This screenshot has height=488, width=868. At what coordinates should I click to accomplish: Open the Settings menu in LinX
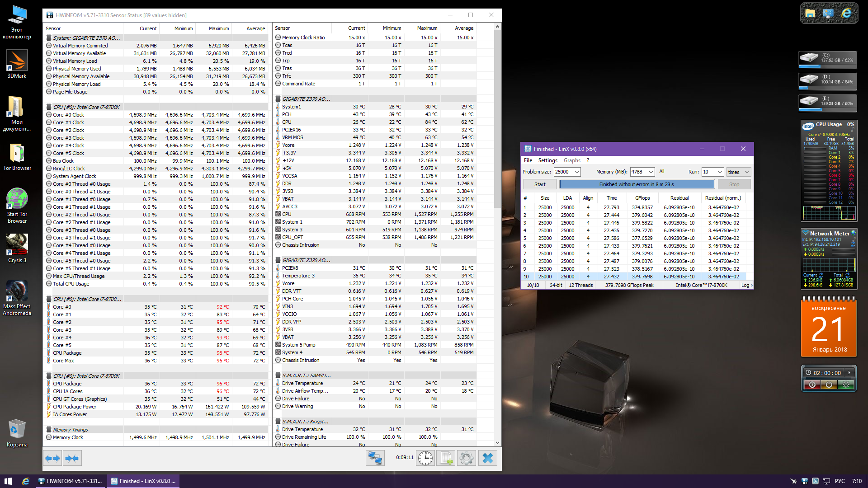547,160
